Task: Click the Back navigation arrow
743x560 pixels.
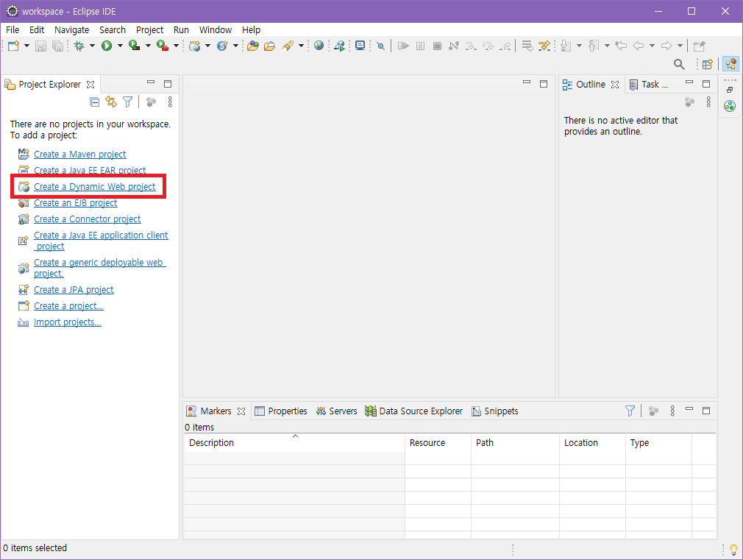Action: click(639, 46)
